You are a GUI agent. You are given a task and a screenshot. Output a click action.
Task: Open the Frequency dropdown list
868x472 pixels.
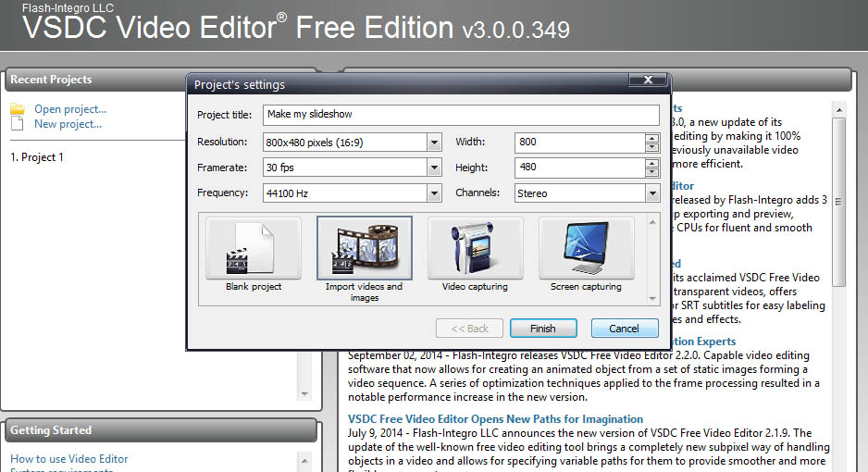click(x=435, y=193)
